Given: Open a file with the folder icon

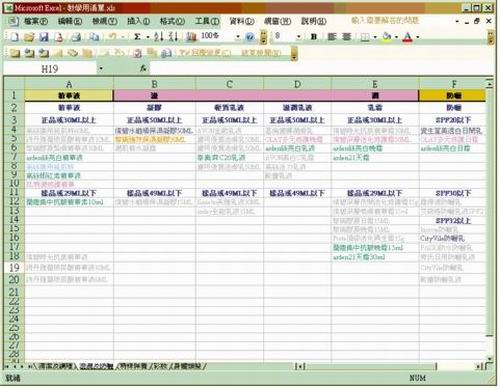Looking at the screenshot, I should click(x=29, y=36).
